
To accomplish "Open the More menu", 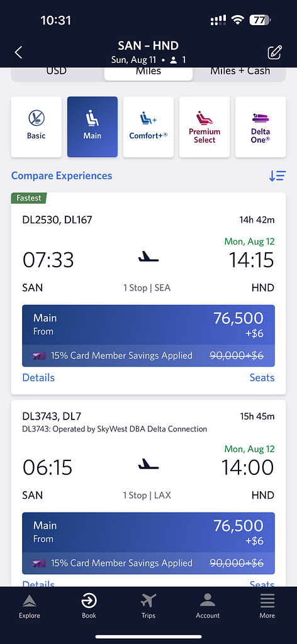I will point(267,606).
